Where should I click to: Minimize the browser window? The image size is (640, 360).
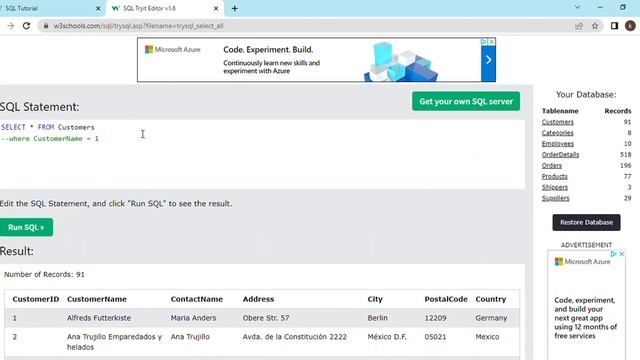pos(600,7)
